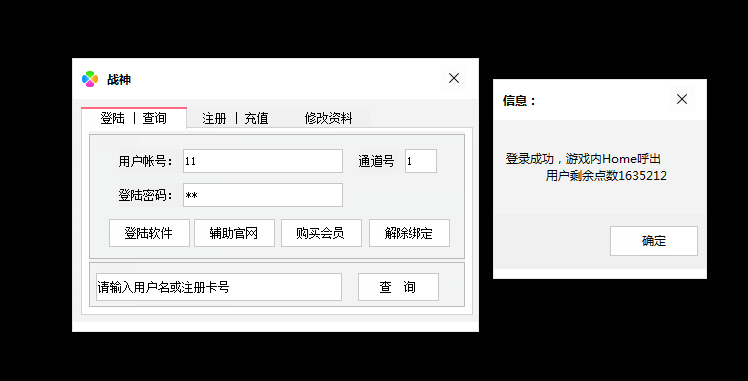Close the 战神 main window
748x381 pixels.
(x=454, y=78)
